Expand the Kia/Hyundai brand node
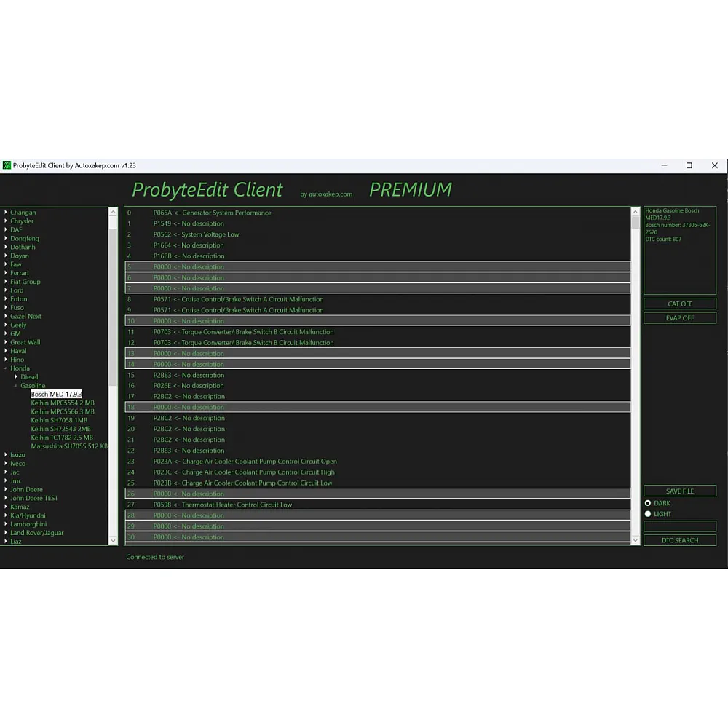Image resolution: width=728 pixels, height=728 pixels. 6,515
